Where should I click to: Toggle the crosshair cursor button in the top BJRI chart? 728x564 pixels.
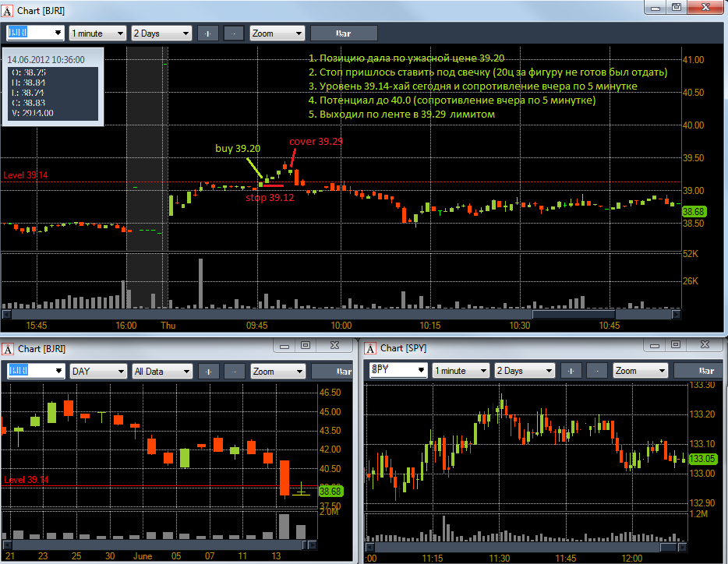click(x=207, y=33)
